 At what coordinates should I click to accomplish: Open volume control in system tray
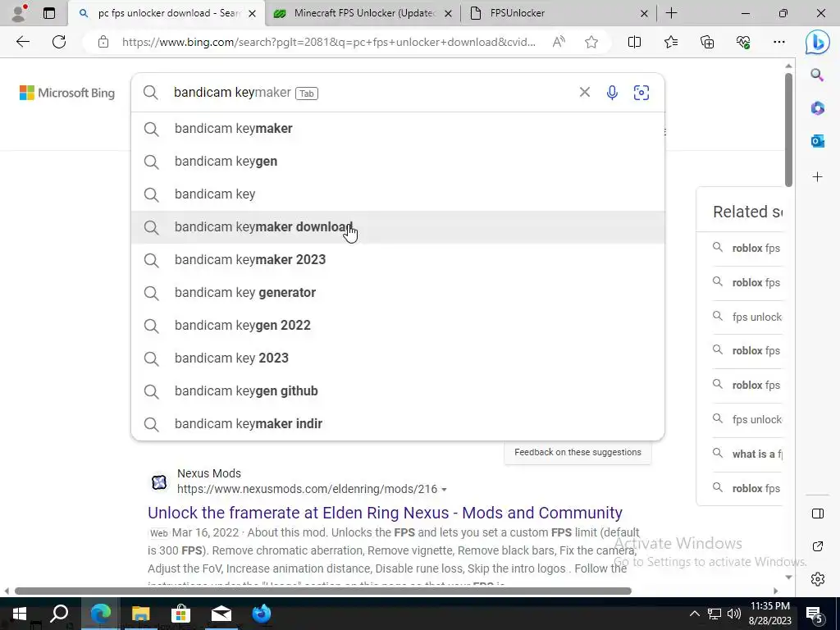coord(734,614)
